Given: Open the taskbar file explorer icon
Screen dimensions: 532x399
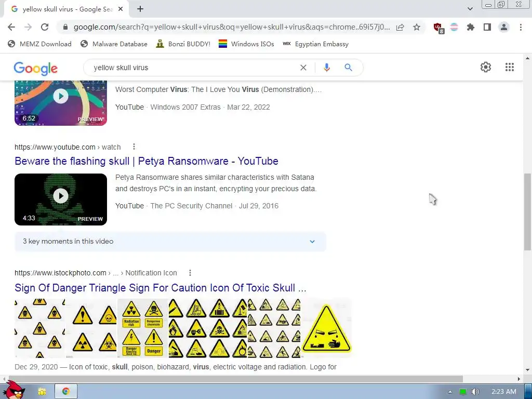Looking at the screenshot, I should click(x=42, y=392).
